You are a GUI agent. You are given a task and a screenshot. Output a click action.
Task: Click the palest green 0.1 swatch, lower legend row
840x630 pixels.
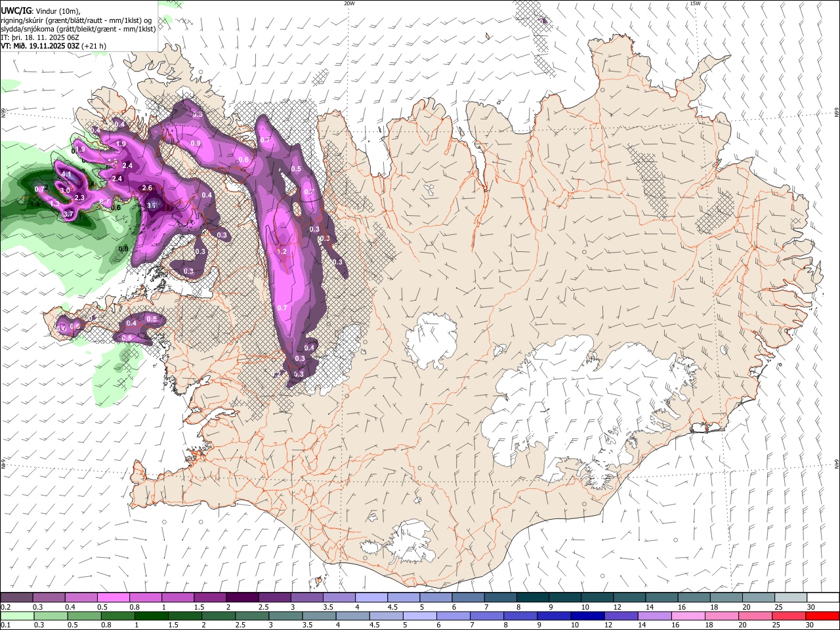click(x=17, y=616)
